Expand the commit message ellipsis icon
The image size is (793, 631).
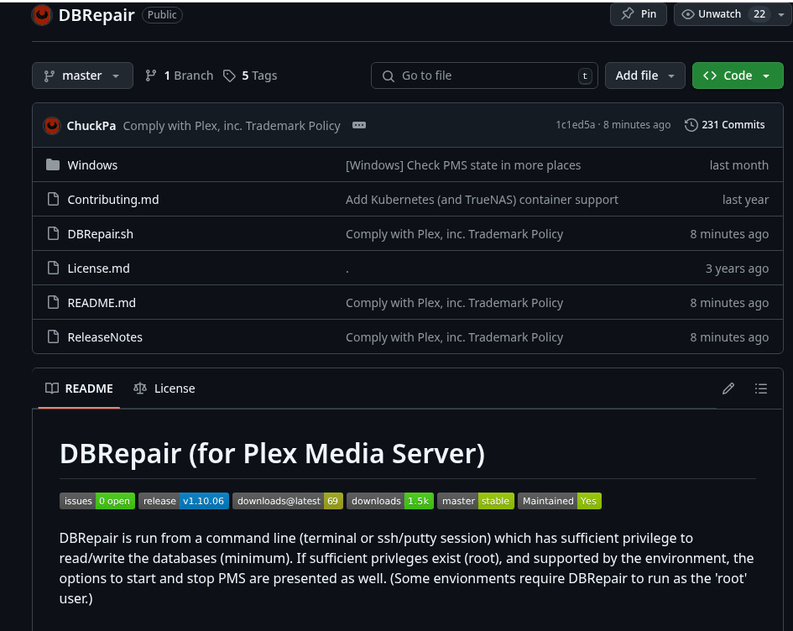(x=359, y=125)
